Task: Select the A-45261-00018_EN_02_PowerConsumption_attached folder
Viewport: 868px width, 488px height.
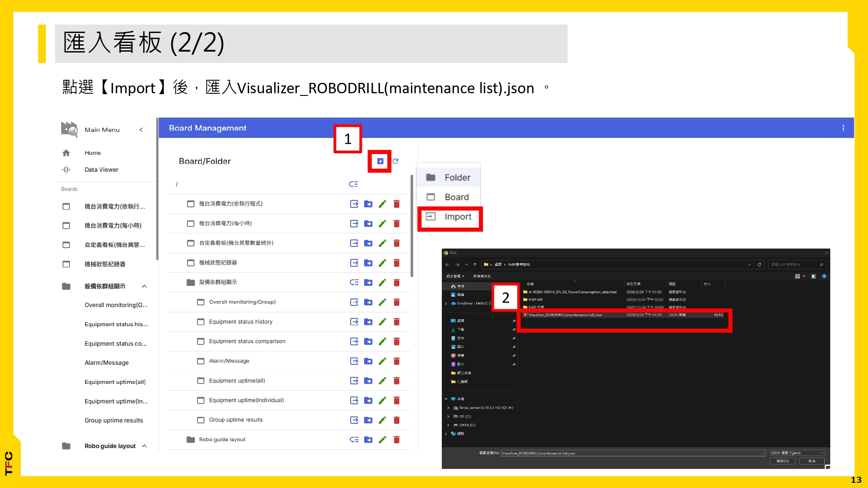Action: (570, 292)
